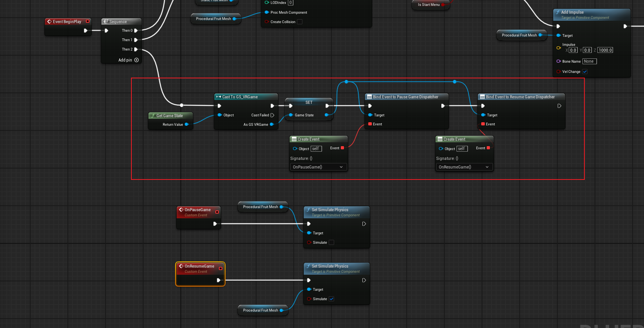Click SET node Game State input pin
The width and height of the screenshot is (644, 328).
pyautogui.click(x=291, y=115)
